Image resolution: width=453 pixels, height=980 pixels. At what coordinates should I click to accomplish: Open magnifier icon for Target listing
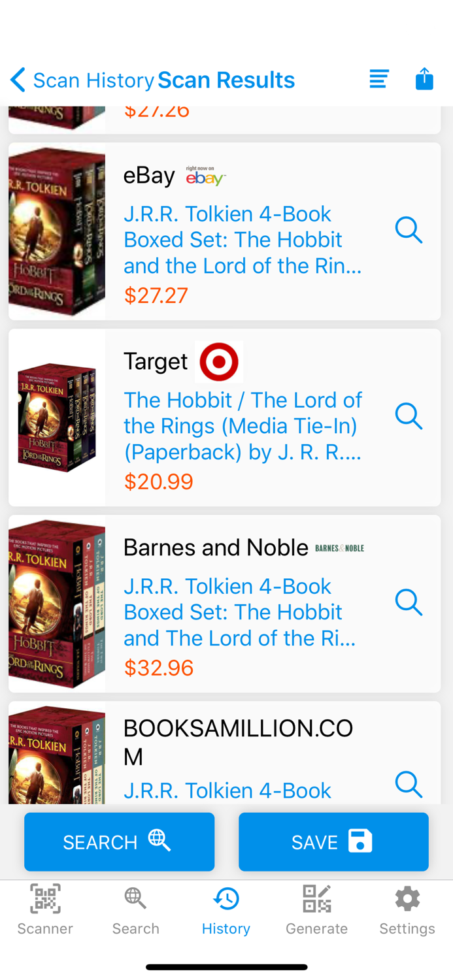(409, 416)
